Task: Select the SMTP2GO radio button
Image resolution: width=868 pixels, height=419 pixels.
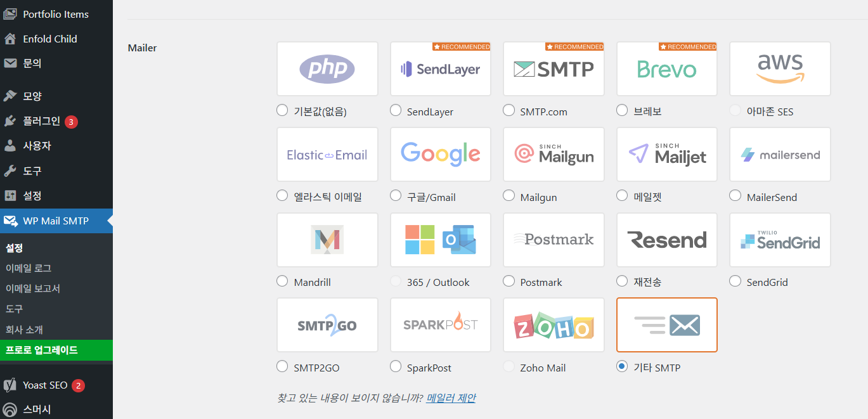Action: [x=282, y=366]
